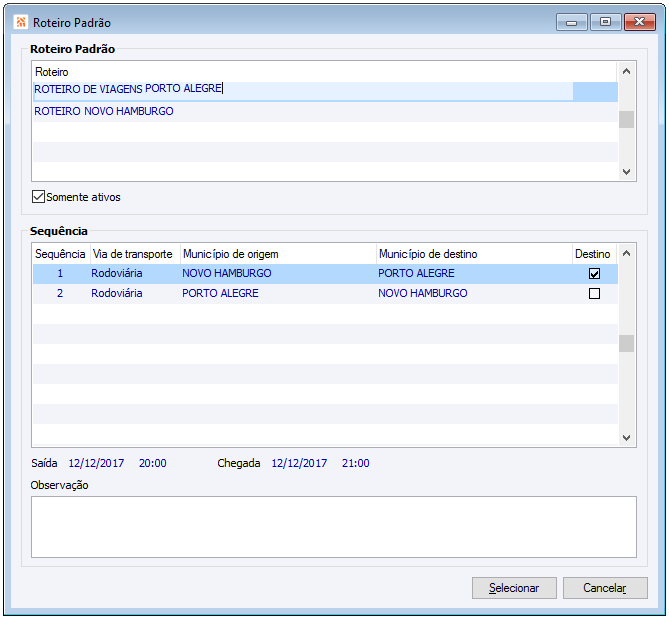The width and height of the screenshot is (669, 620).
Task: Click the Via de transporte column header
Action: [x=135, y=254]
